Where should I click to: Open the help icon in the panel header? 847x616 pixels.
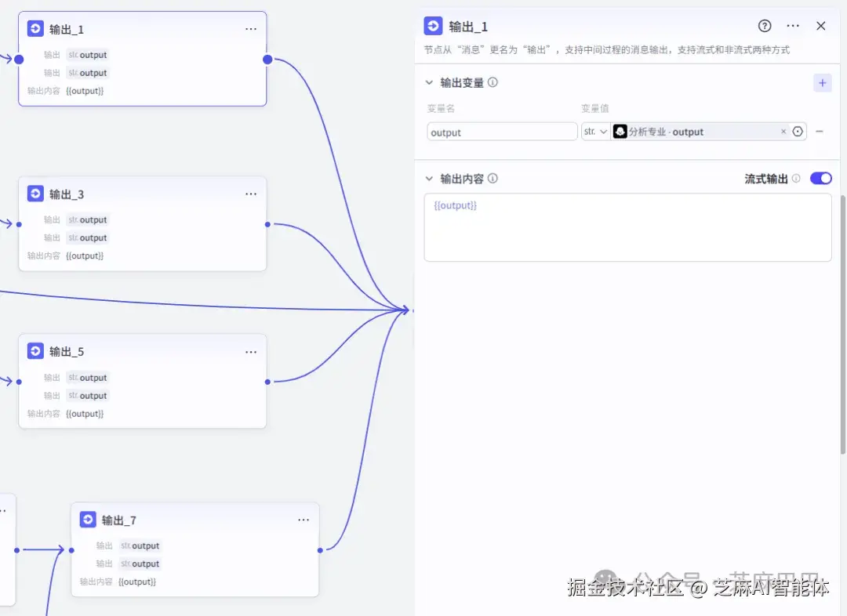point(765,26)
